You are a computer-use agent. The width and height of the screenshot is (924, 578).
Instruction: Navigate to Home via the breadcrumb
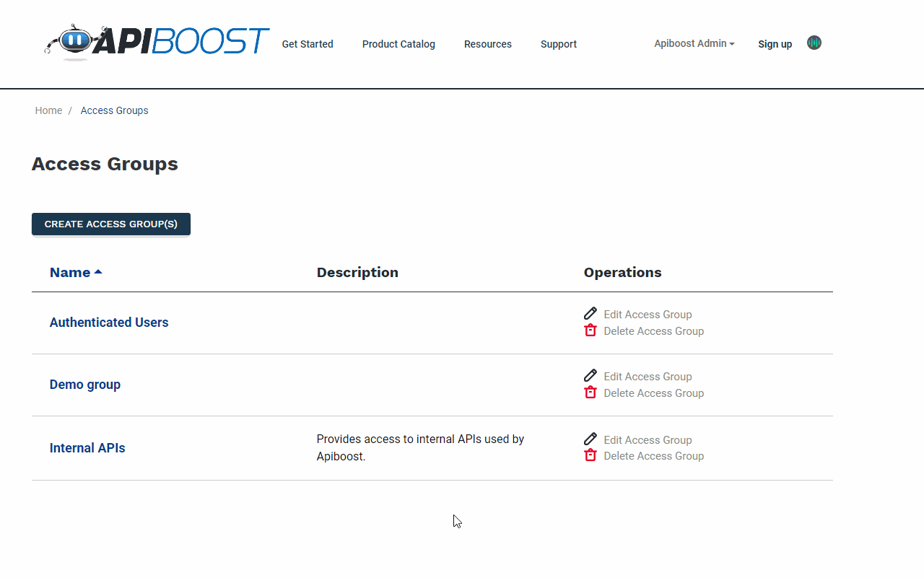(x=48, y=110)
